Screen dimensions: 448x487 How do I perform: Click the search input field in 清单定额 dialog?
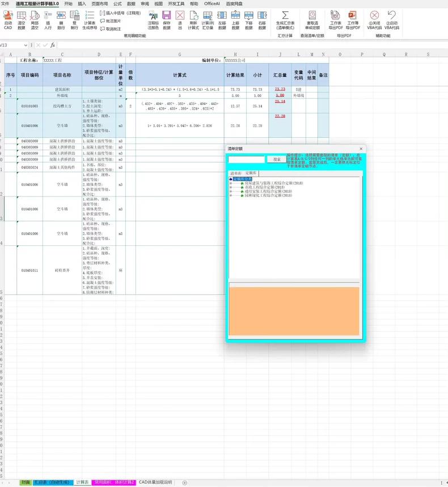246,159
